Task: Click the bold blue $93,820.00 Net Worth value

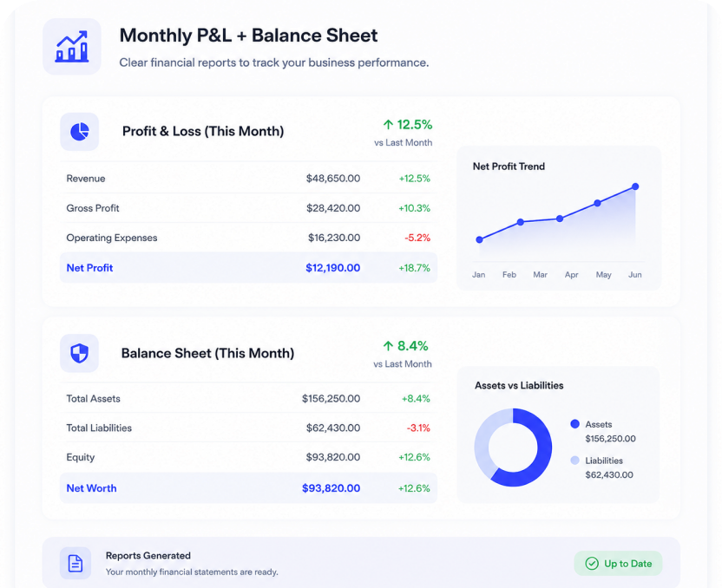Action: coord(331,488)
